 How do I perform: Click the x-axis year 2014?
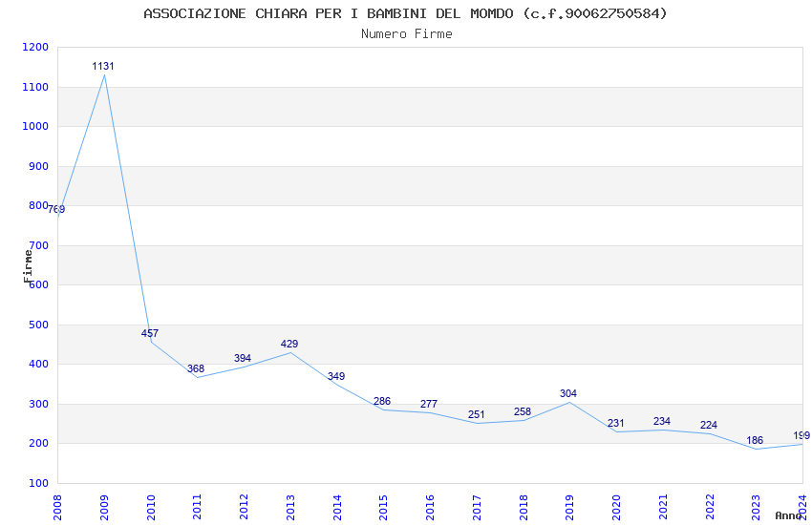(x=337, y=507)
